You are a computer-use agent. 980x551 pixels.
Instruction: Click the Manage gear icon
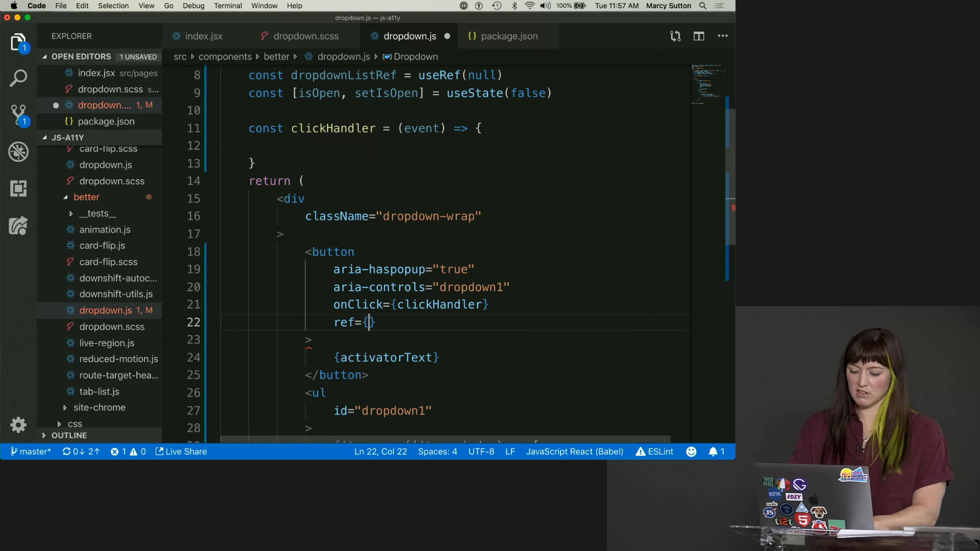[x=18, y=425]
